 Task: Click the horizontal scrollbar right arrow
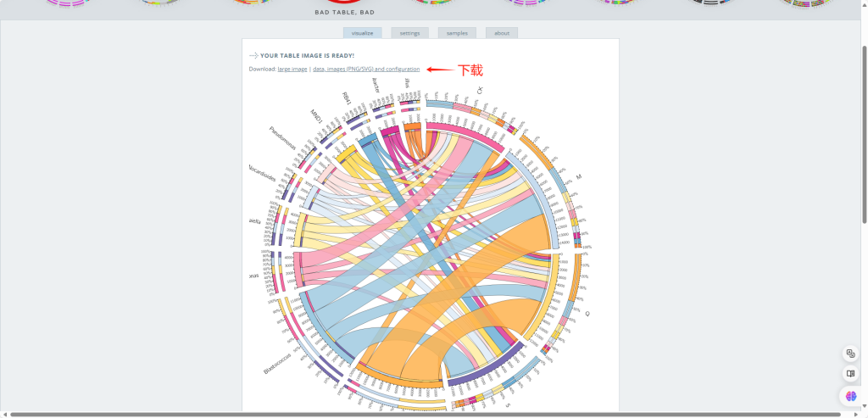863,414
